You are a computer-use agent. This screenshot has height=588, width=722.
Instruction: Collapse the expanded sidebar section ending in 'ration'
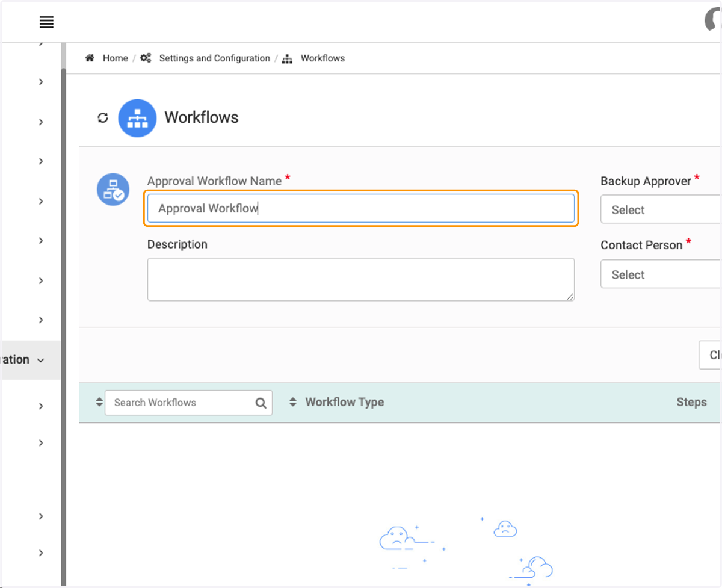click(30, 360)
